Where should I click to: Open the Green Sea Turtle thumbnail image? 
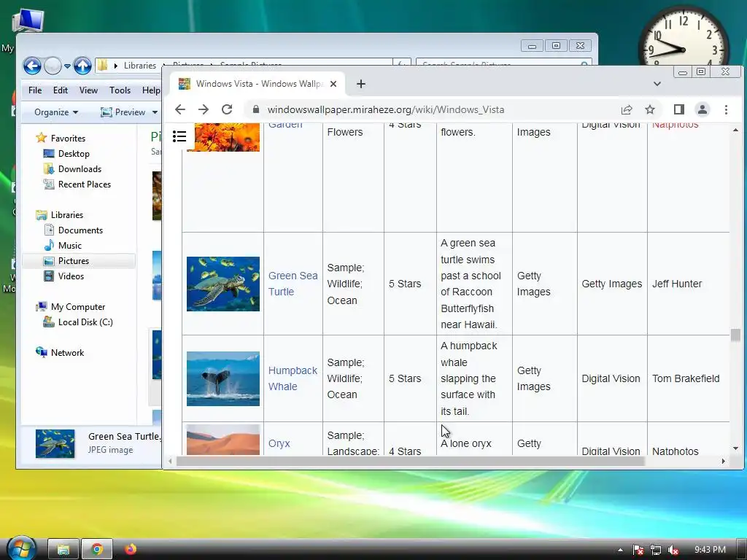click(223, 284)
